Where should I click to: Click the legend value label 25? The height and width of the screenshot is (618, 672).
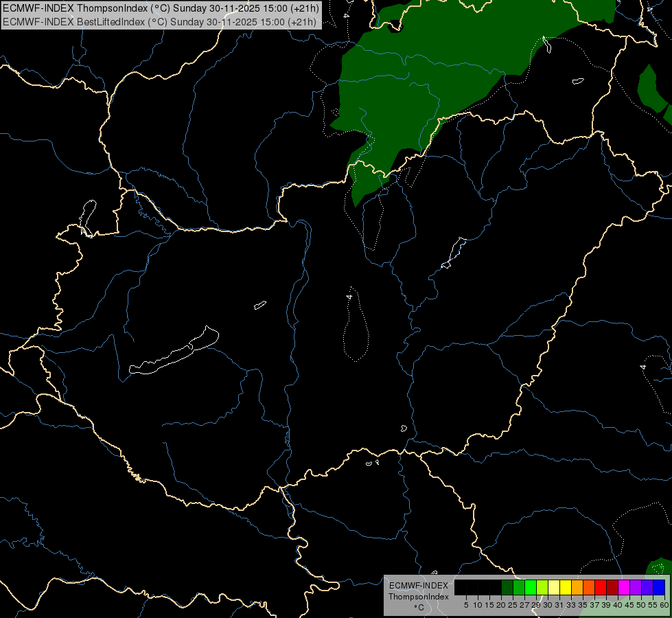(513, 605)
